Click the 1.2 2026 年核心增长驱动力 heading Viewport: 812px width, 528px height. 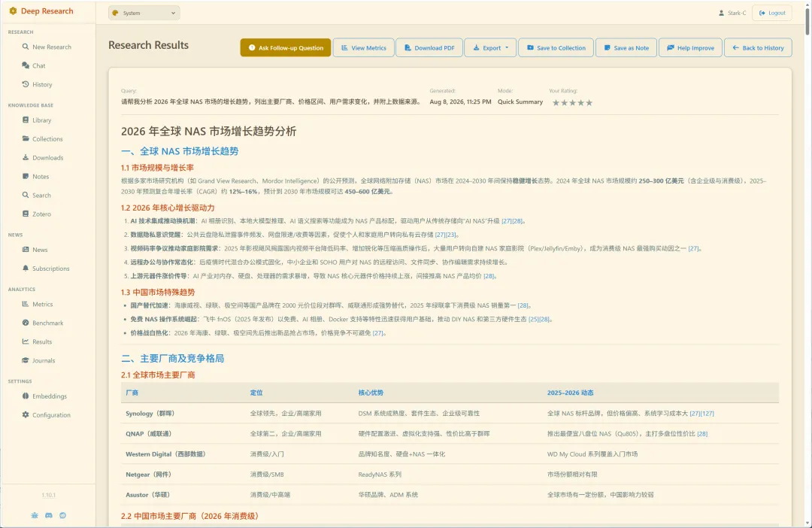[168, 208]
